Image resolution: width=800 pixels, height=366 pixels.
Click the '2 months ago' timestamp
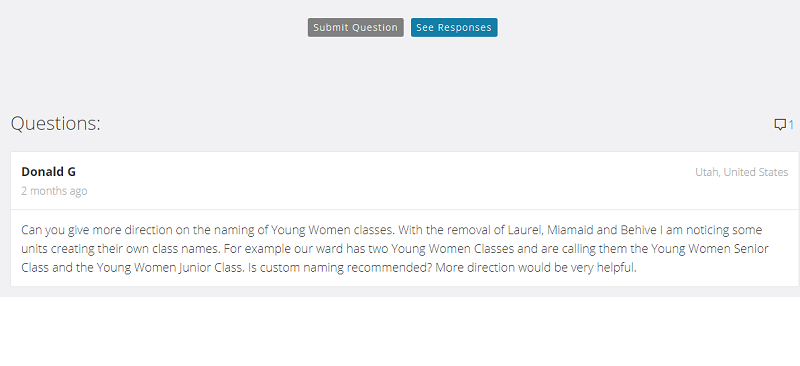point(54,191)
